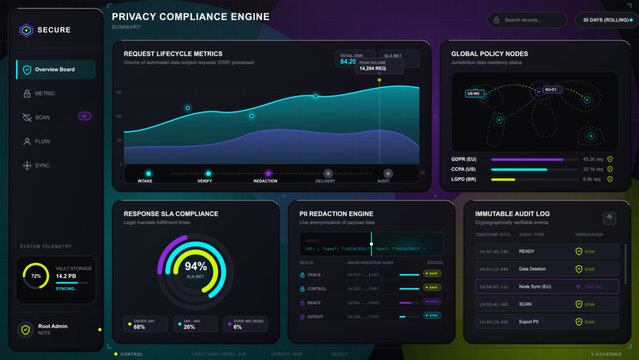The image size is (639, 360).
Task: Click the person icon beside FLOW
Action: click(x=27, y=141)
